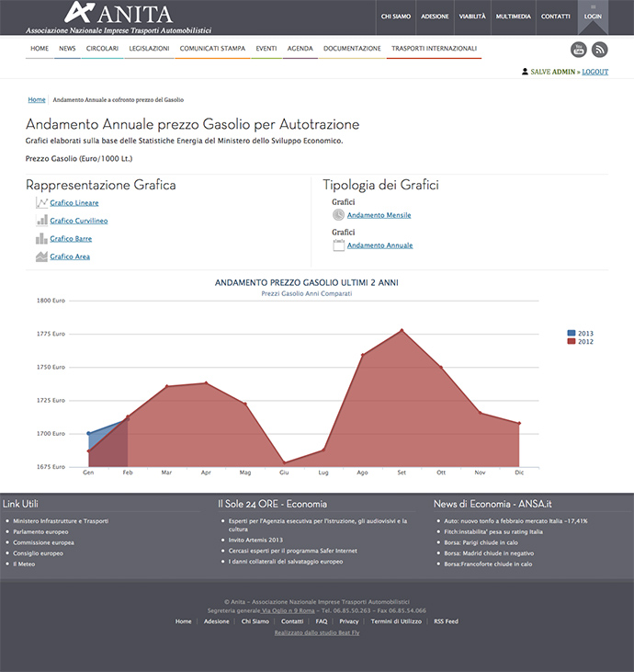
Task: Open Borsa:Francoforte chiude in calo news
Action: (x=488, y=564)
